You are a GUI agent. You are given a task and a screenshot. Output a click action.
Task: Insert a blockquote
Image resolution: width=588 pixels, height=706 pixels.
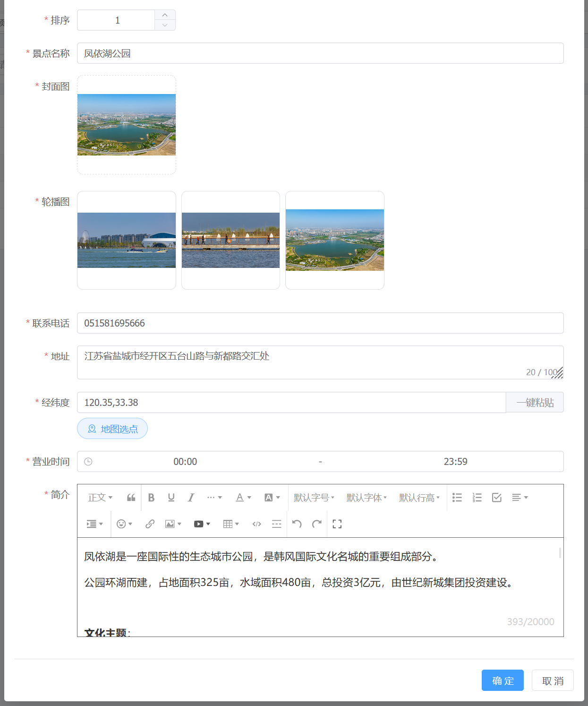click(131, 498)
